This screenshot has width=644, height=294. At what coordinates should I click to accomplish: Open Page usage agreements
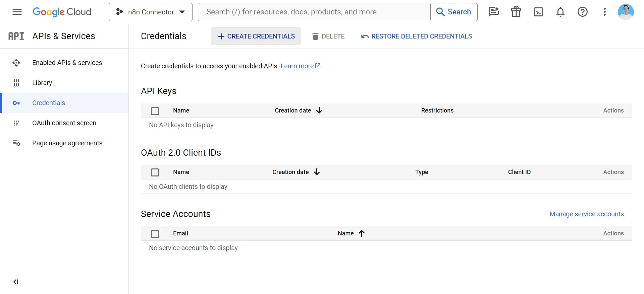(64, 143)
